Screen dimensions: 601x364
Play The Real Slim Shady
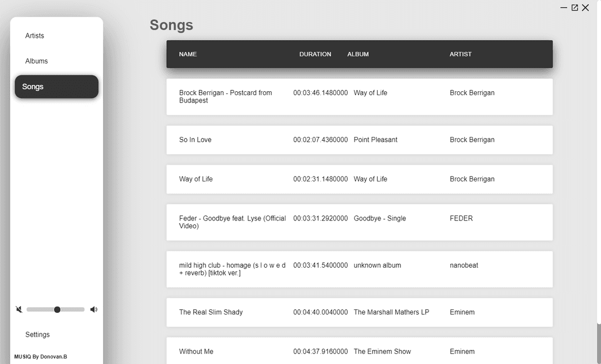[x=359, y=312]
